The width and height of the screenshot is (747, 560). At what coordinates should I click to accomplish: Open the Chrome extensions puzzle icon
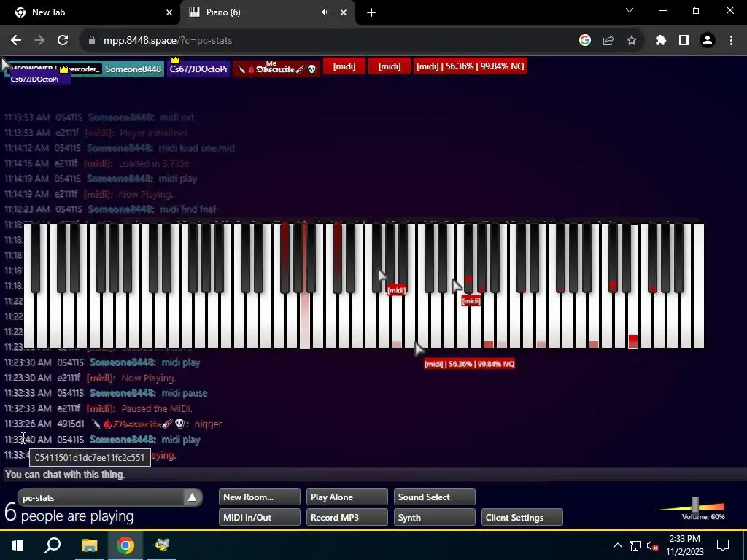click(660, 41)
